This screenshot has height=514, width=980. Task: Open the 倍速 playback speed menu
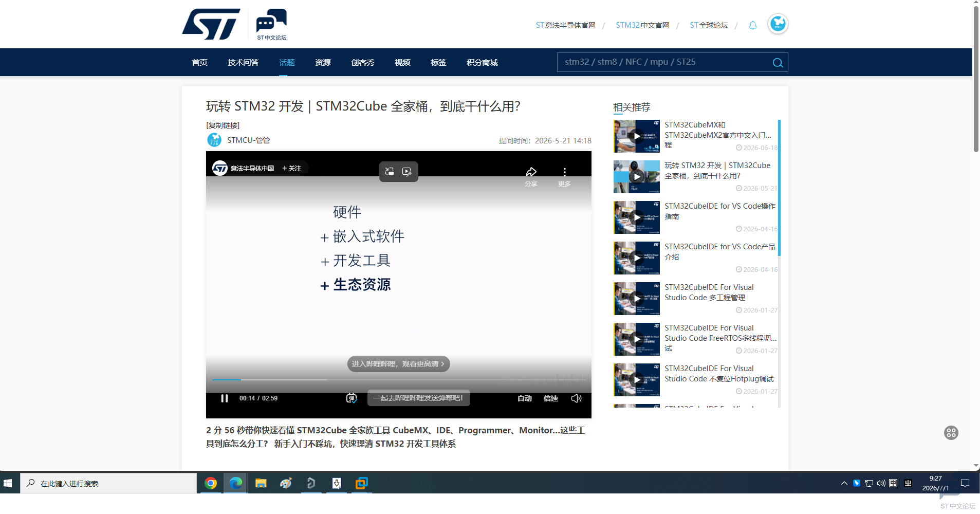pyautogui.click(x=550, y=398)
